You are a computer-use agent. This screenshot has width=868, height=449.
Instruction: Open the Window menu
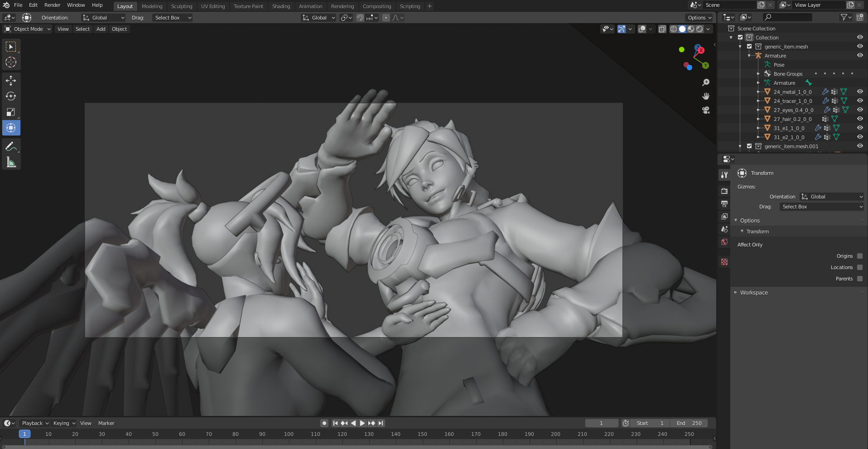click(76, 5)
